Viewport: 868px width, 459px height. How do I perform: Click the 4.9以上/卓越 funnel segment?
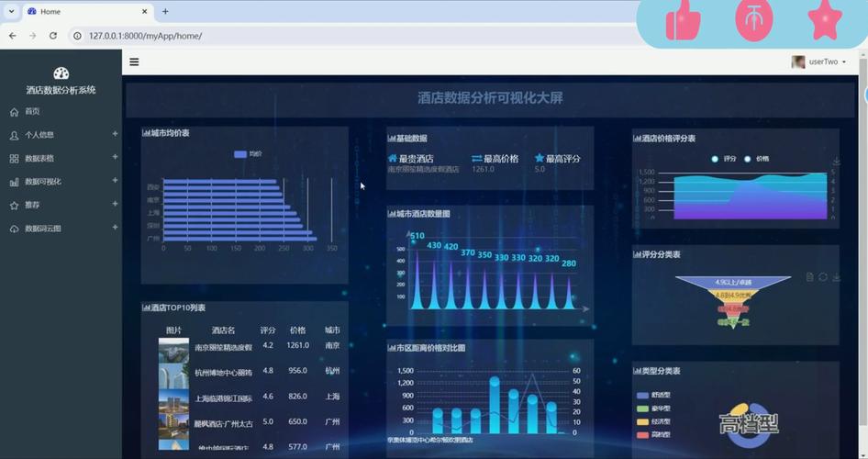pos(733,283)
